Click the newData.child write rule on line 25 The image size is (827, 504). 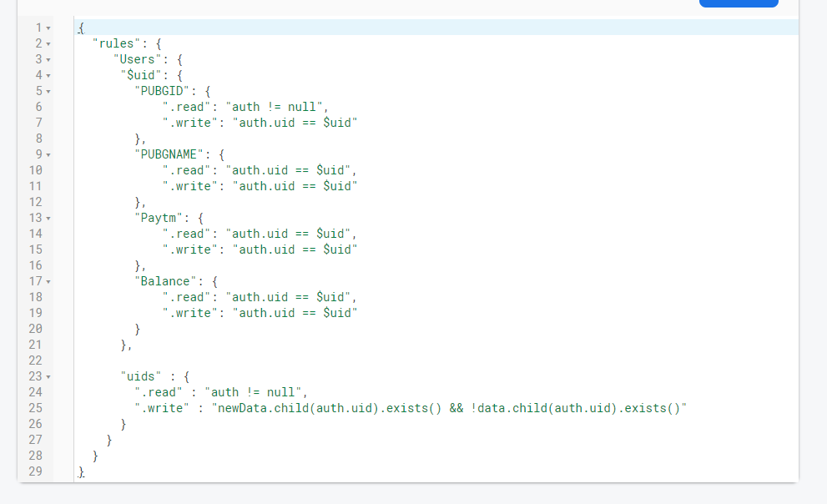click(x=449, y=408)
